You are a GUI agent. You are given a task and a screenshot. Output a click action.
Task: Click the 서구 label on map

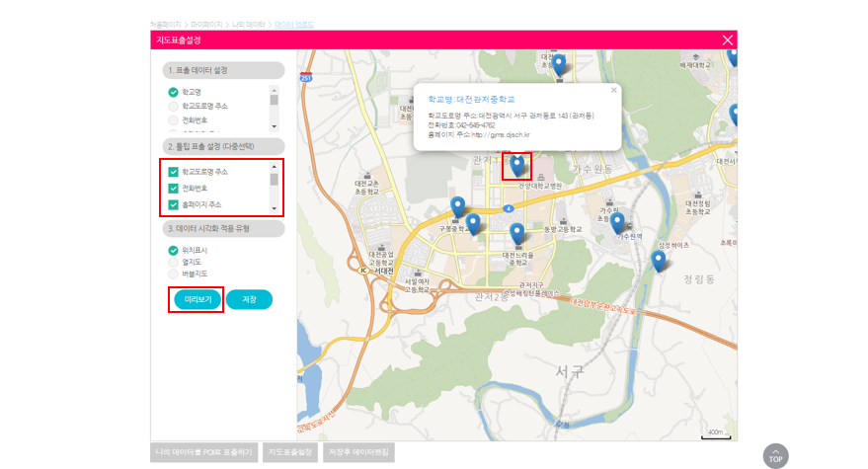(570, 371)
